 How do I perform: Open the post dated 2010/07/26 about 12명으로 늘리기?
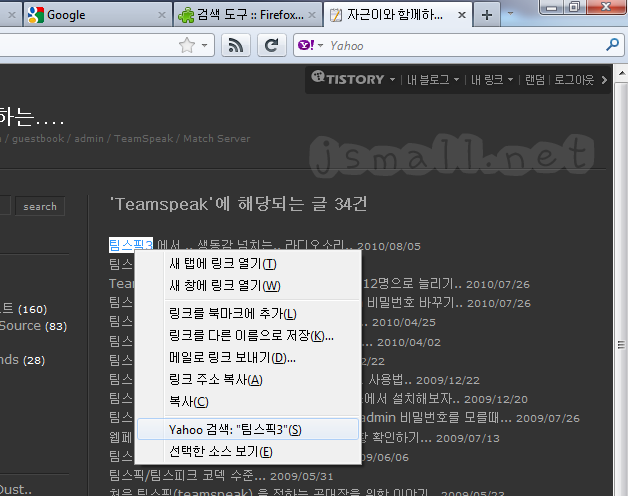(x=413, y=284)
